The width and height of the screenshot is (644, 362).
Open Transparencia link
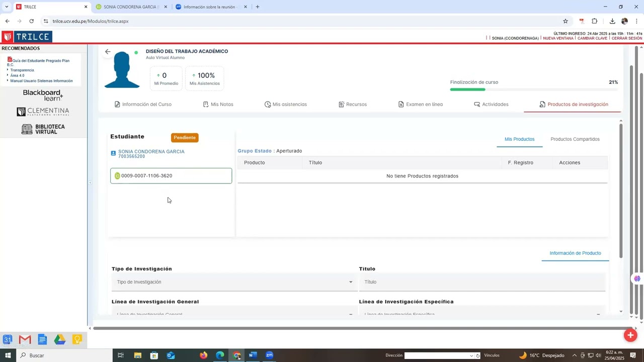22,70
